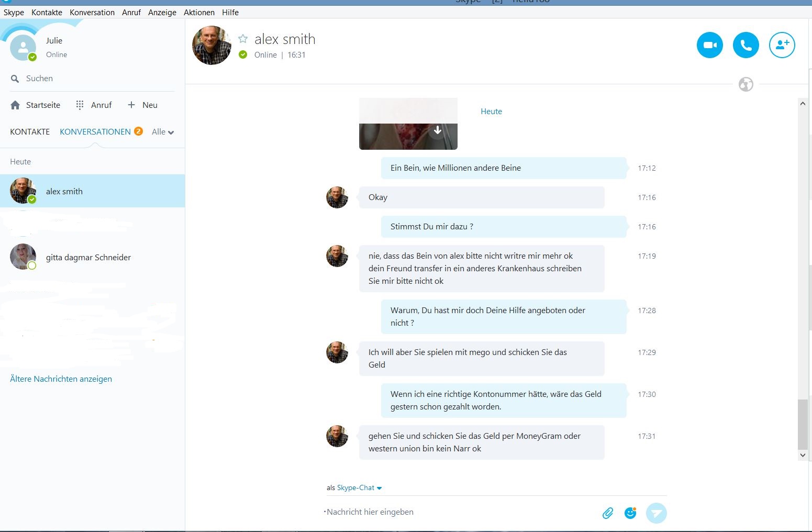Click the globe icon below header
The image size is (812, 532).
tap(746, 84)
